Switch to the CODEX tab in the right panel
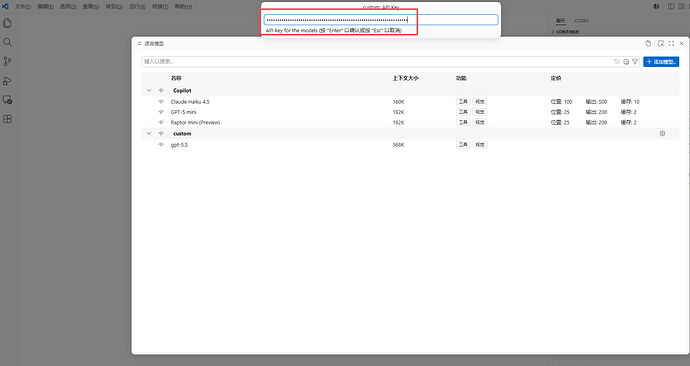 click(x=581, y=21)
